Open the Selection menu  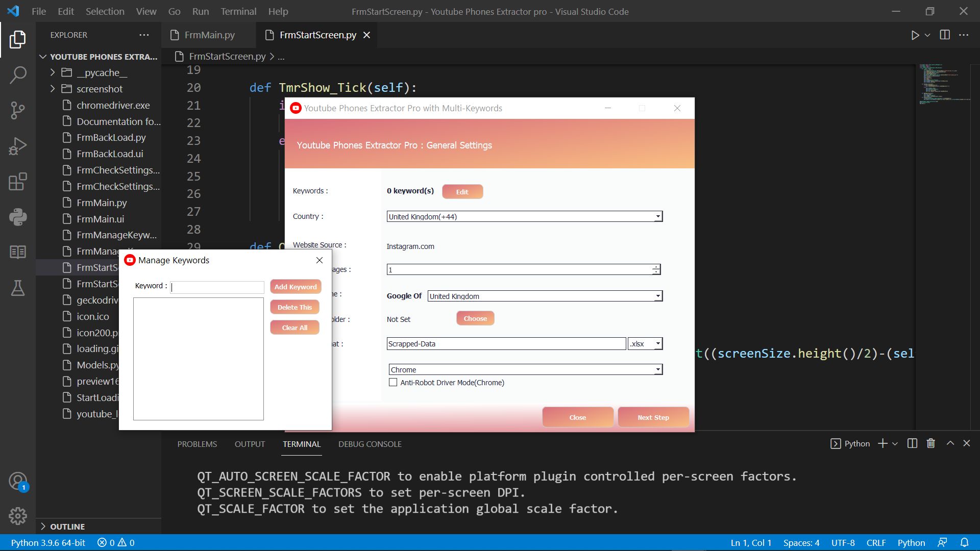(105, 11)
